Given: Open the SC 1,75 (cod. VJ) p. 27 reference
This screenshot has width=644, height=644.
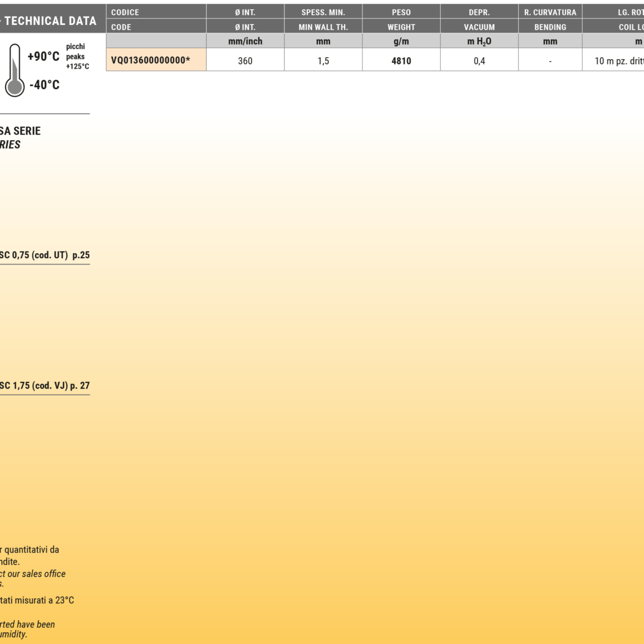Looking at the screenshot, I should pos(44,386).
